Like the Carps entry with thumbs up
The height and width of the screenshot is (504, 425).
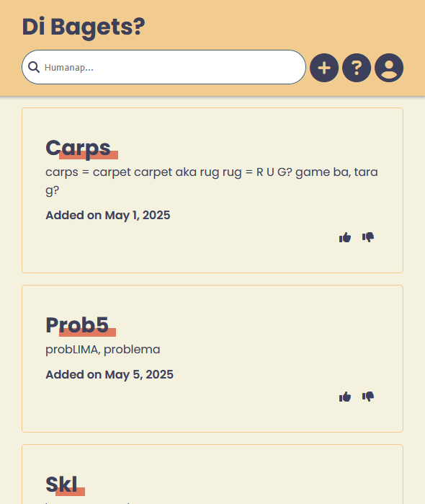(x=345, y=237)
